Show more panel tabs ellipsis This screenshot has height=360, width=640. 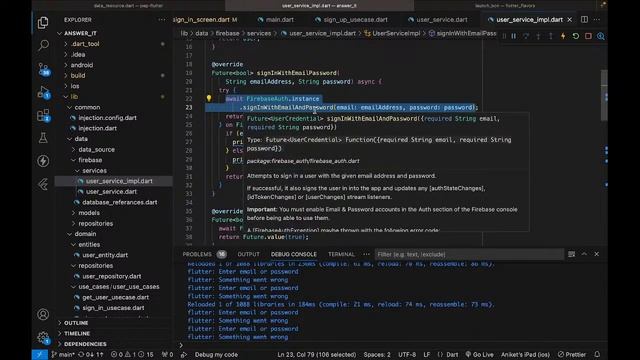point(367,254)
